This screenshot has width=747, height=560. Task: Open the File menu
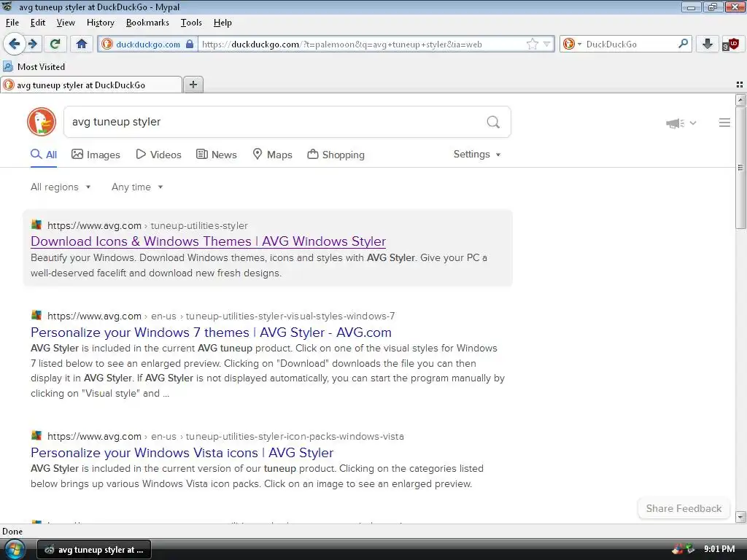coord(12,23)
